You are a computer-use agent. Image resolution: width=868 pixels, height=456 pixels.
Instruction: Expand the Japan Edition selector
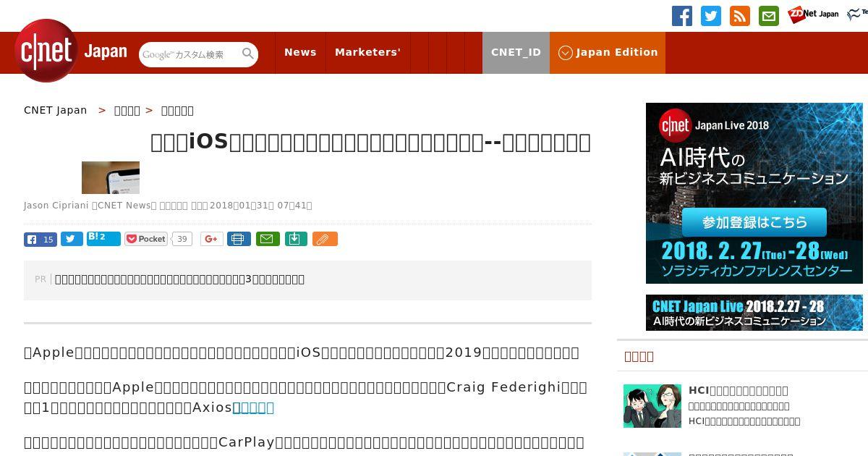click(608, 52)
